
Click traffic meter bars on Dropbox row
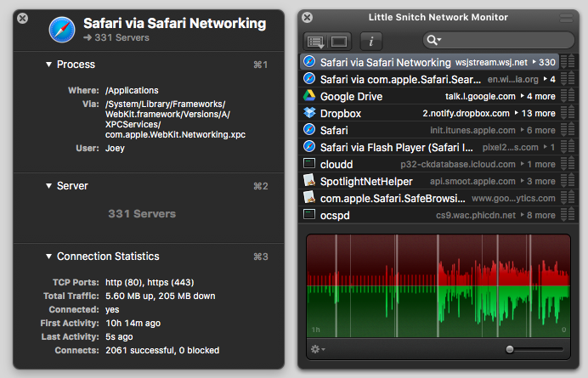pyautogui.click(x=568, y=112)
